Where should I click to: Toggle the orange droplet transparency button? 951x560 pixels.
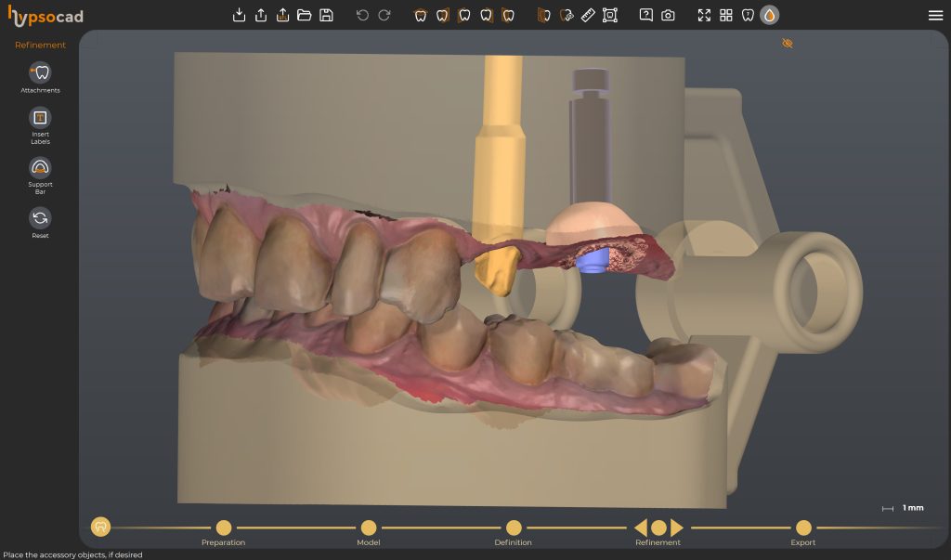click(x=769, y=15)
